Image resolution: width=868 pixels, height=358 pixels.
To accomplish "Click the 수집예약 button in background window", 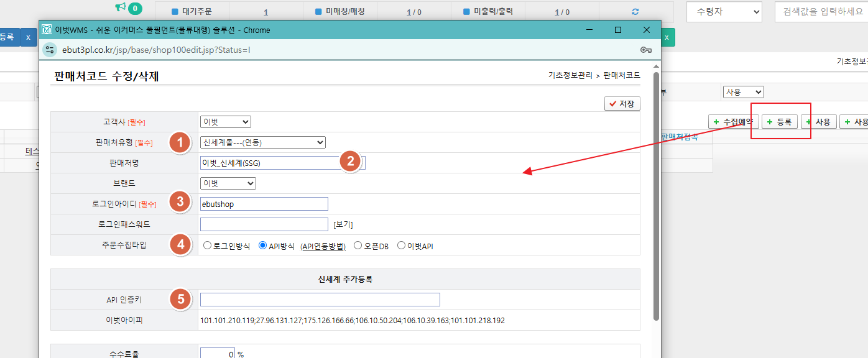I will pos(734,122).
